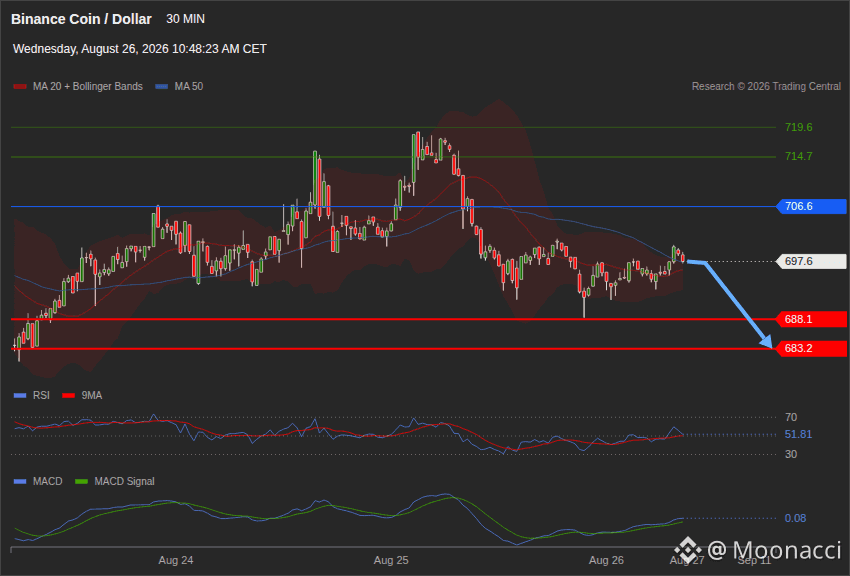Click the MA 50 blue legend swatch
The width and height of the screenshot is (850, 576).
(162, 87)
